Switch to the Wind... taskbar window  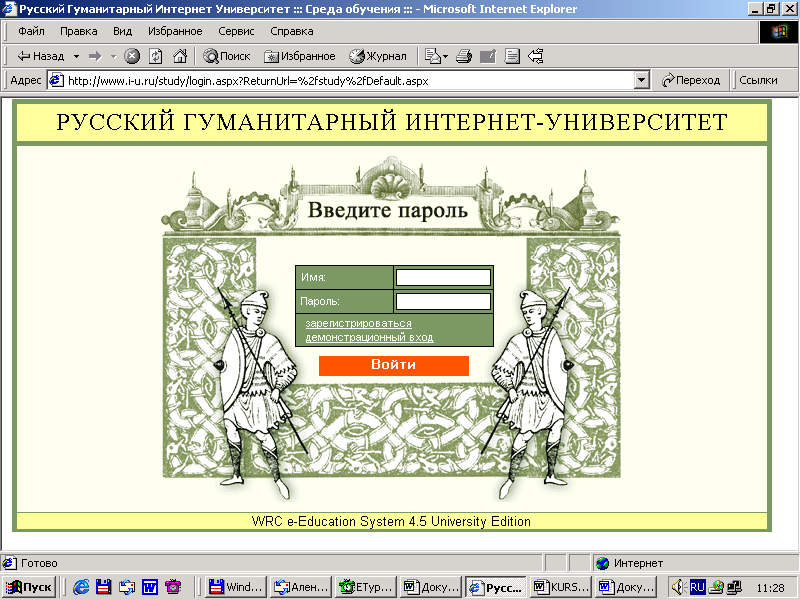click(x=236, y=587)
